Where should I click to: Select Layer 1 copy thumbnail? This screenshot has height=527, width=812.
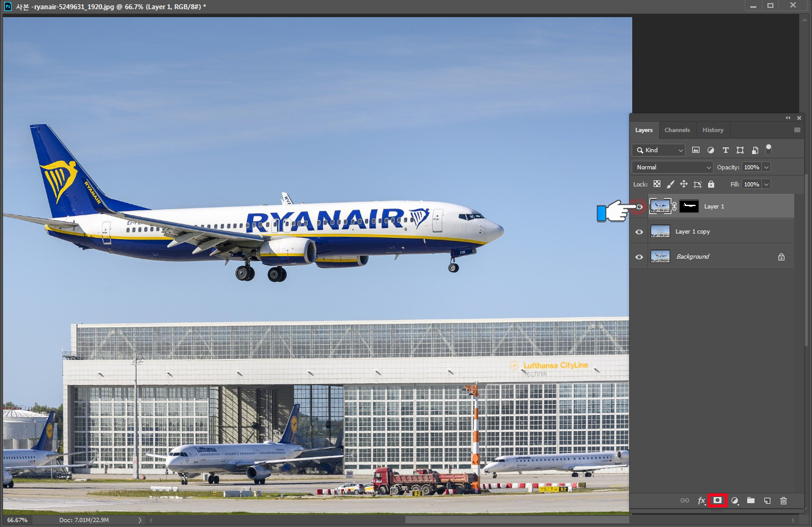click(660, 232)
